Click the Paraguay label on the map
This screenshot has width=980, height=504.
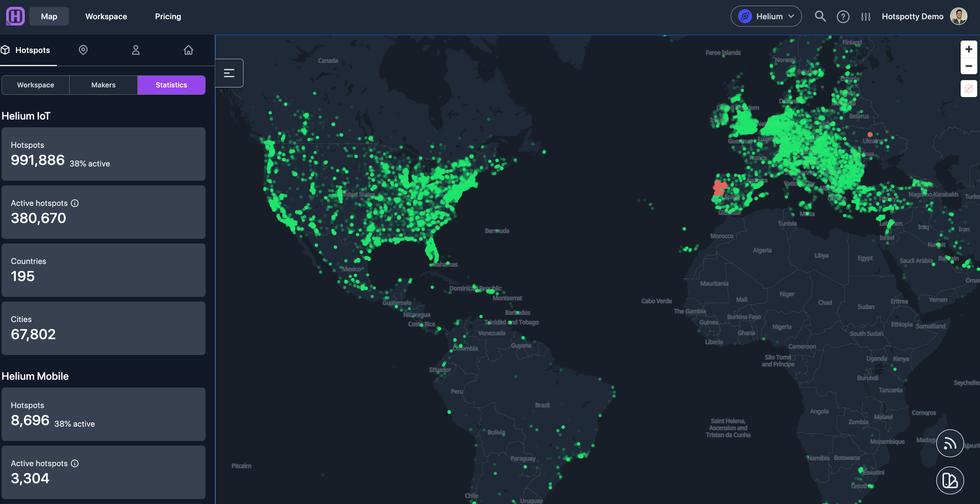pos(523,459)
